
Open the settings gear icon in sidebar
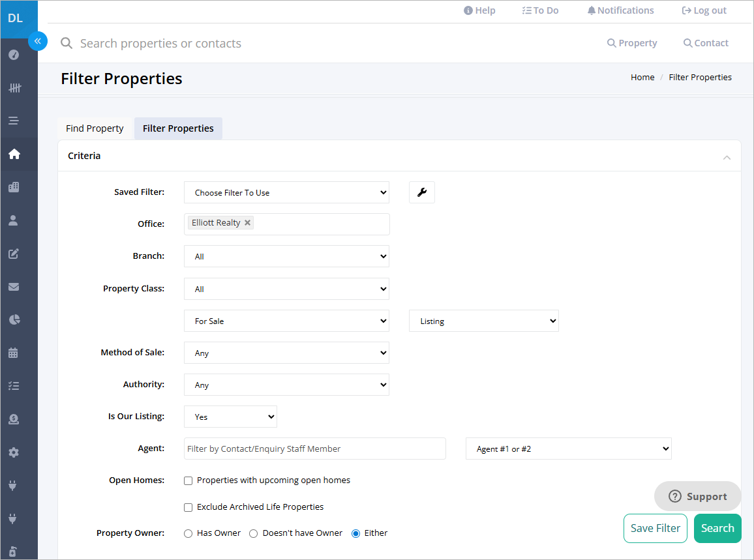[14, 452]
